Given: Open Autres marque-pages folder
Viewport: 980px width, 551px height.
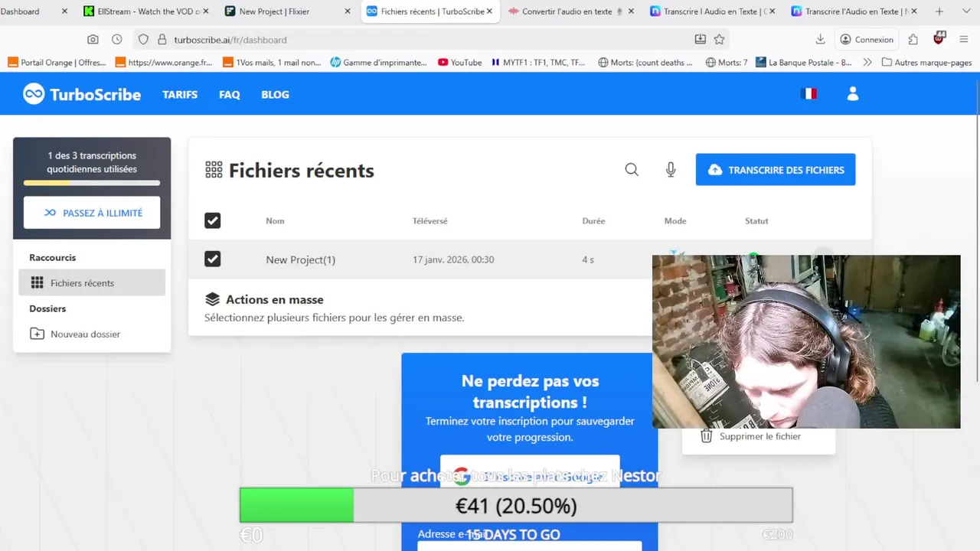Looking at the screenshot, I should (927, 63).
